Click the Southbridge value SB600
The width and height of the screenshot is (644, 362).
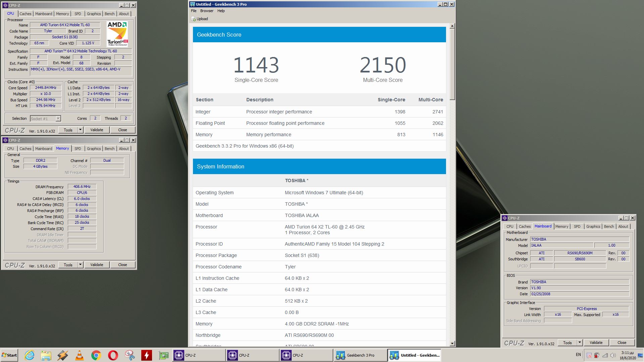(x=580, y=259)
